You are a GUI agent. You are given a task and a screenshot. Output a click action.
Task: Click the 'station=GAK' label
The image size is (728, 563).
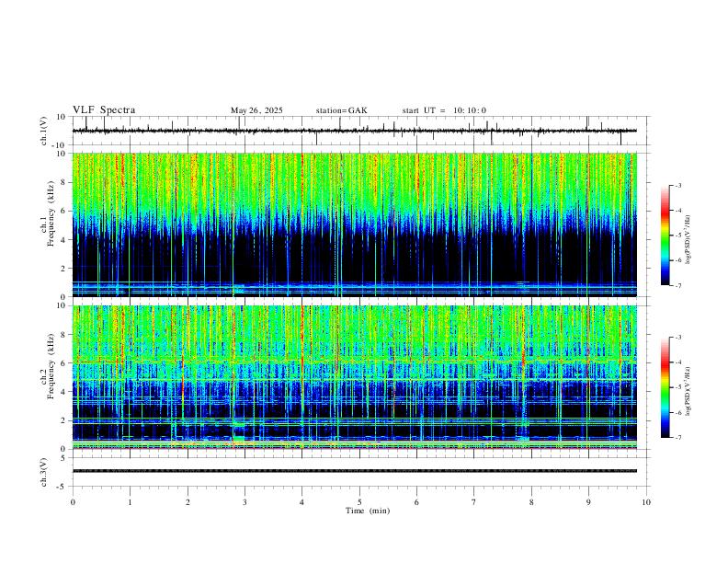tap(341, 110)
